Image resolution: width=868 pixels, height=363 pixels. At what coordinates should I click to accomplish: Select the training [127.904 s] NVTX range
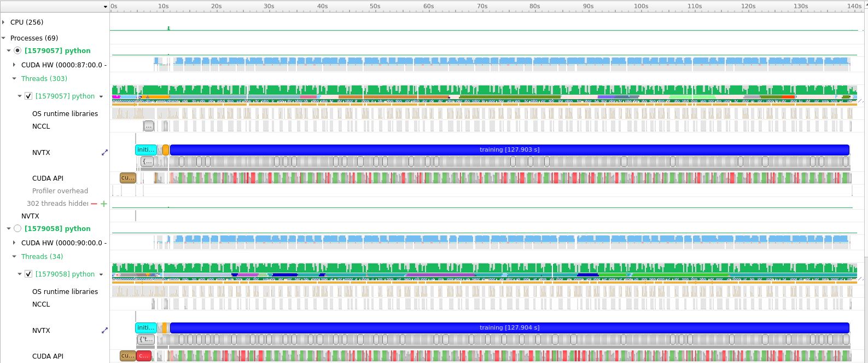[509, 327]
